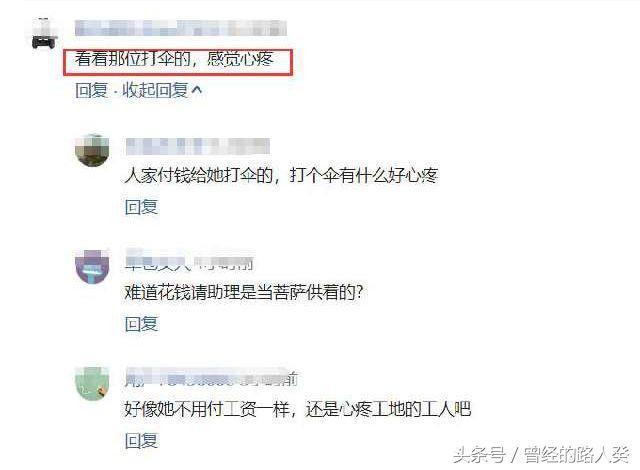Click the comment text 还是心疼工地的工人吧
The width and height of the screenshot is (640, 470).
(x=388, y=409)
